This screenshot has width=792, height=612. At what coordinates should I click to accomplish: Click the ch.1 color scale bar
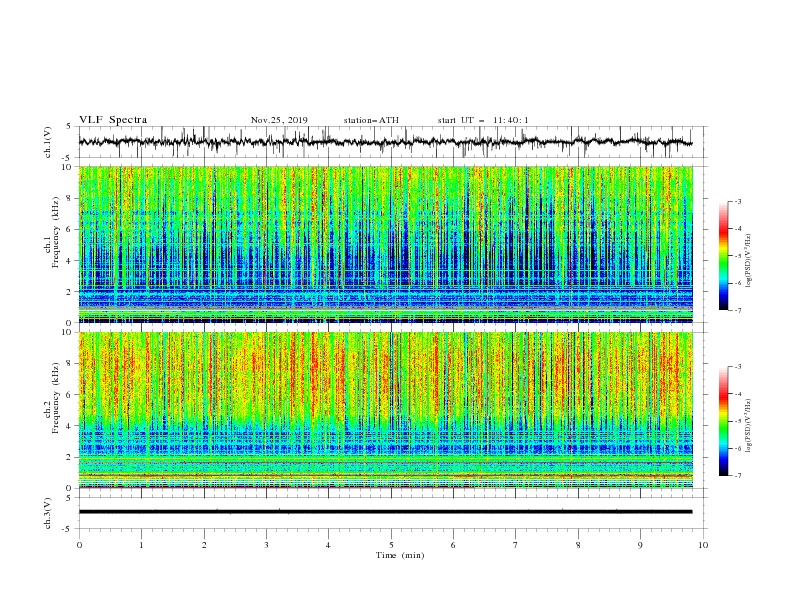(723, 255)
